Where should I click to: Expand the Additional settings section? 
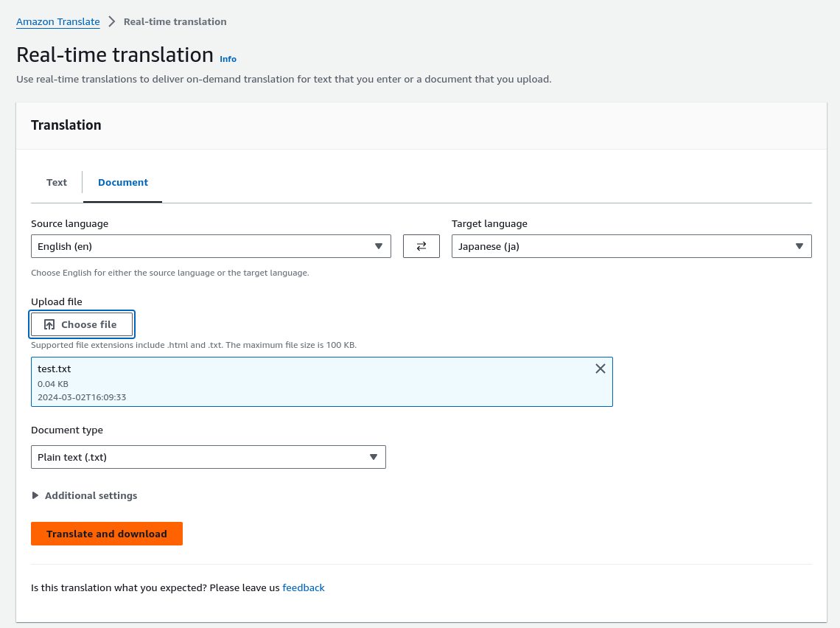pyautogui.click(x=85, y=495)
